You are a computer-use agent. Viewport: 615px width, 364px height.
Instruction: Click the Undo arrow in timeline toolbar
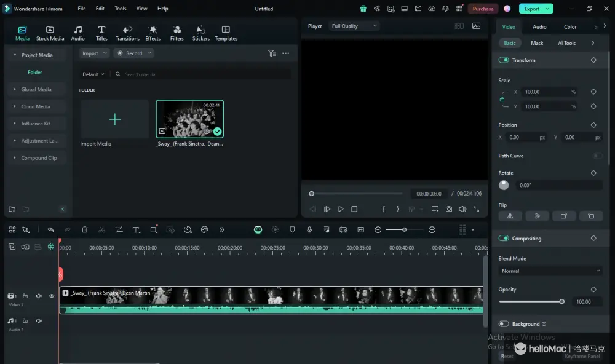tap(50, 229)
